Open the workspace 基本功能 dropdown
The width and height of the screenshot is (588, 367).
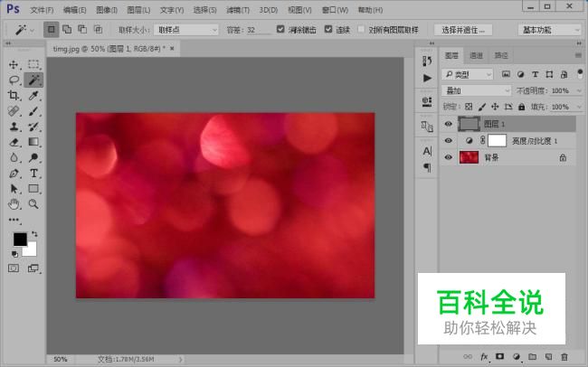pos(549,30)
